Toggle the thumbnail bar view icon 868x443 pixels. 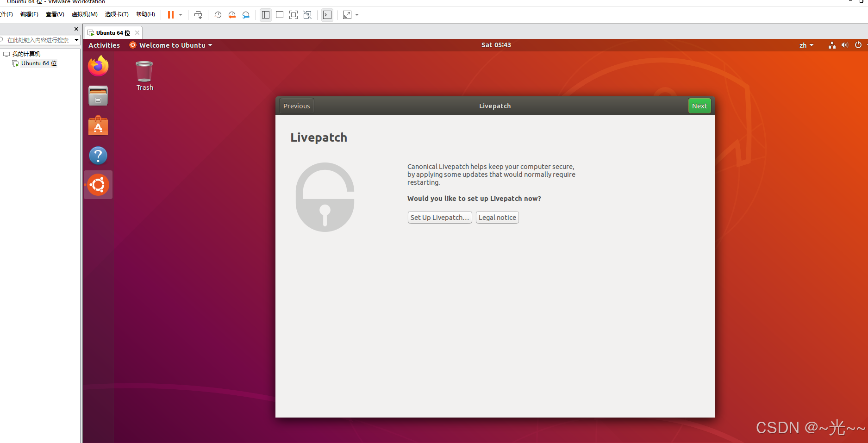[280, 15]
